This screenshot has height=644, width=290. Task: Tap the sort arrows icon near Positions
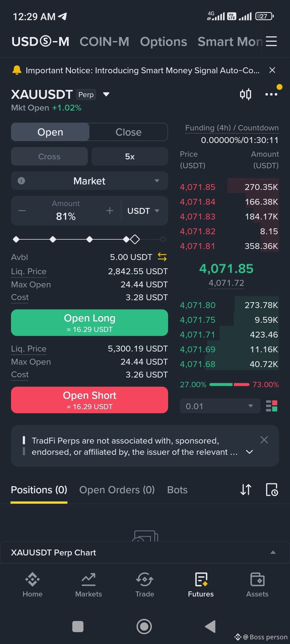coord(246,490)
